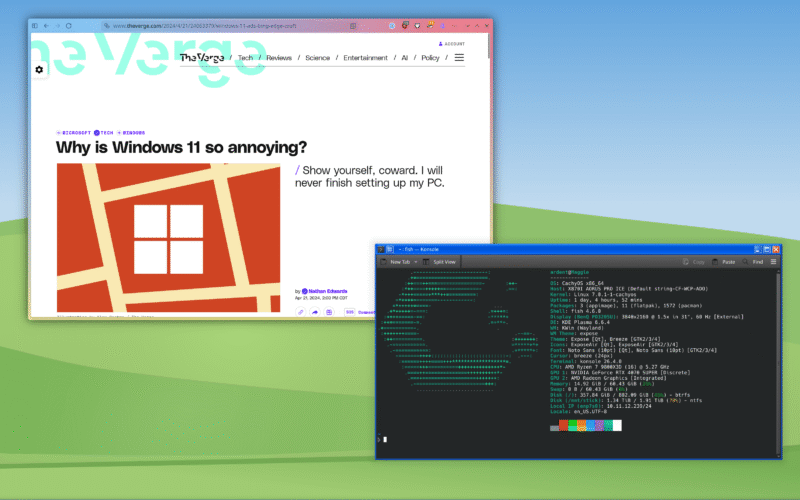The height and width of the screenshot is (500, 800).
Task: Select Entertainment in the site navigation
Action: pyautogui.click(x=365, y=58)
